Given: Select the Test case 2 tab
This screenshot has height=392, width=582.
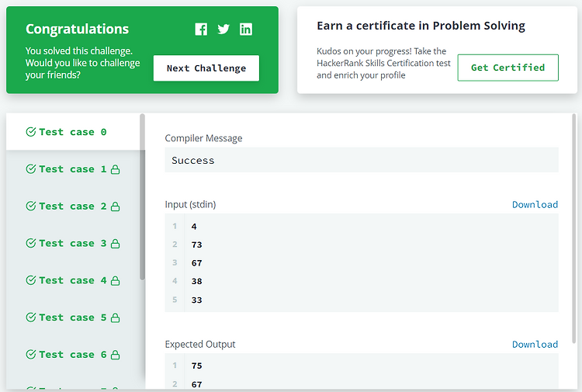Looking at the screenshot, I should (x=73, y=206).
